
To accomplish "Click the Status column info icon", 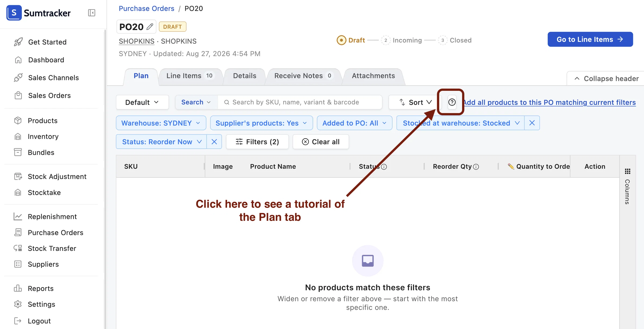I will click(384, 167).
